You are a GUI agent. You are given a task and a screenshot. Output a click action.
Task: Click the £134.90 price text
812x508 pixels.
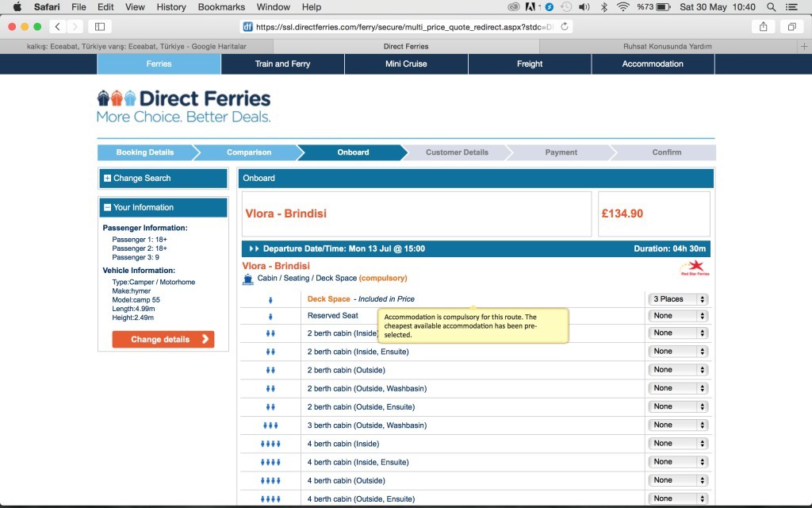622,214
